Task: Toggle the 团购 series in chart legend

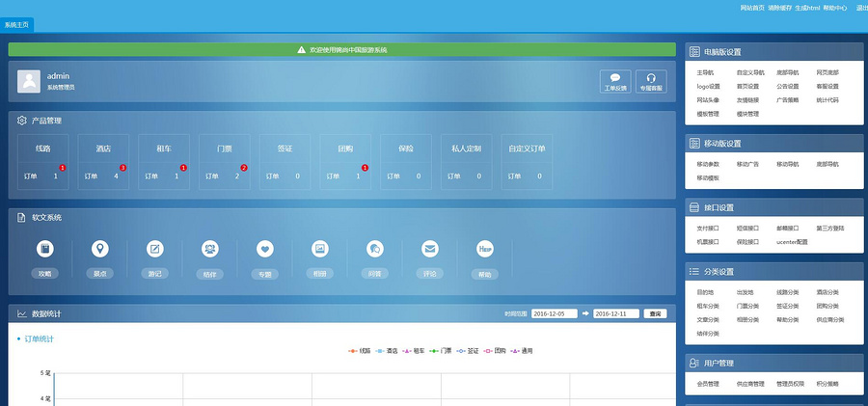Action: pyautogui.click(x=495, y=351)
